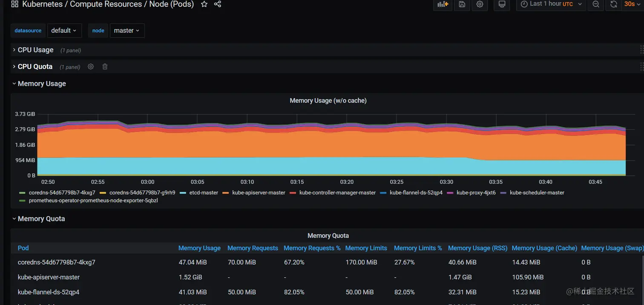Change the 30s auto-refresh interval

(630, 5)
